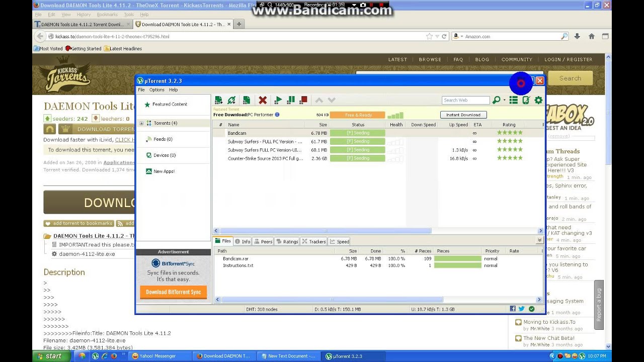Image resolution: width=644 pixels, height=362 pixels.
Task: Switch to the Files tab
Action: pos(223,241)
